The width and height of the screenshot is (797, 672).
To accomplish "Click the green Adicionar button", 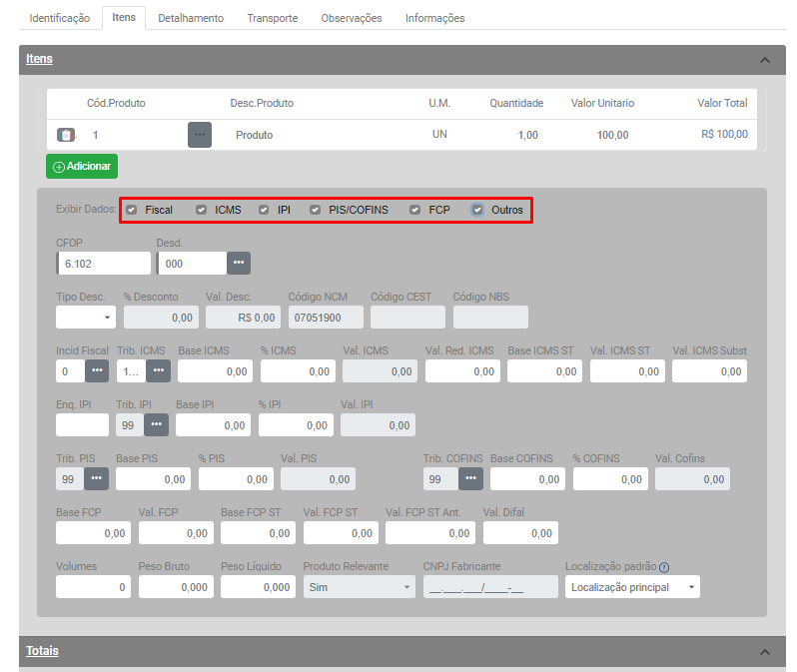I will coord(82,166).
